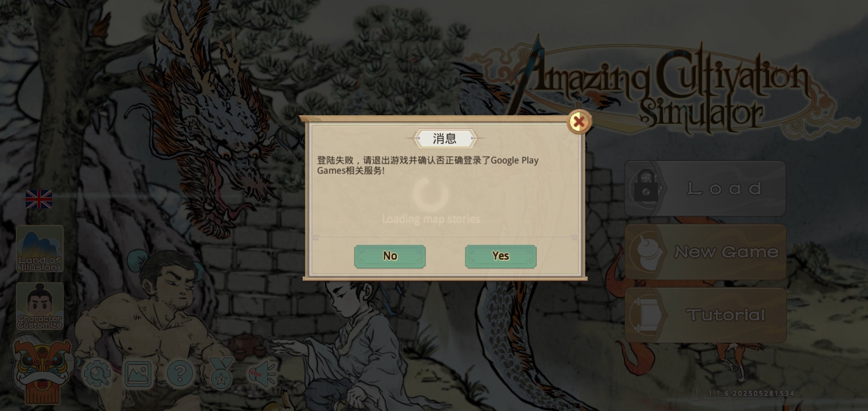
Task: Click the padlock icon beside Load
Action: [646, 188]
